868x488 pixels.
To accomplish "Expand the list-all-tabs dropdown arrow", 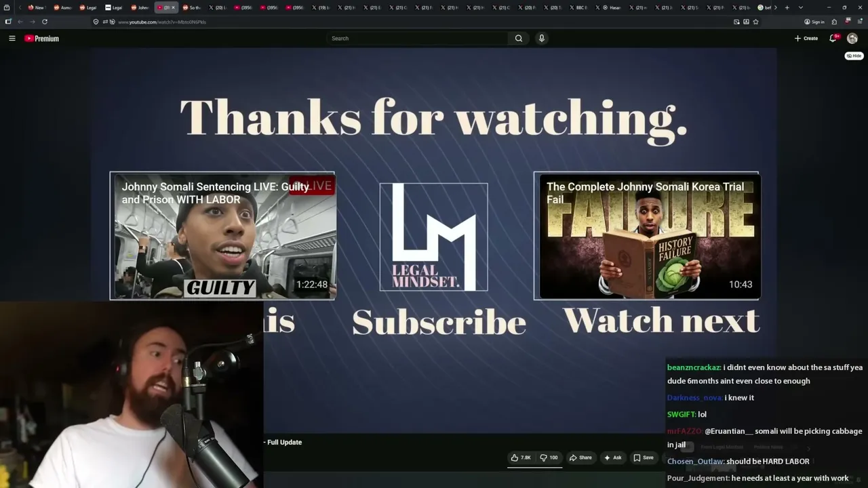I will pyautogui.click(x=801, y=7).
